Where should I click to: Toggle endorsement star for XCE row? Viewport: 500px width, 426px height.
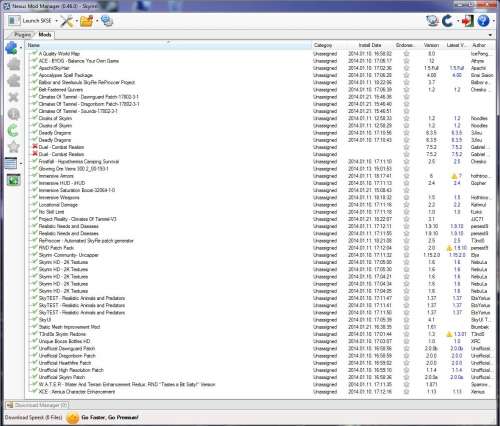tap(406, 392)
